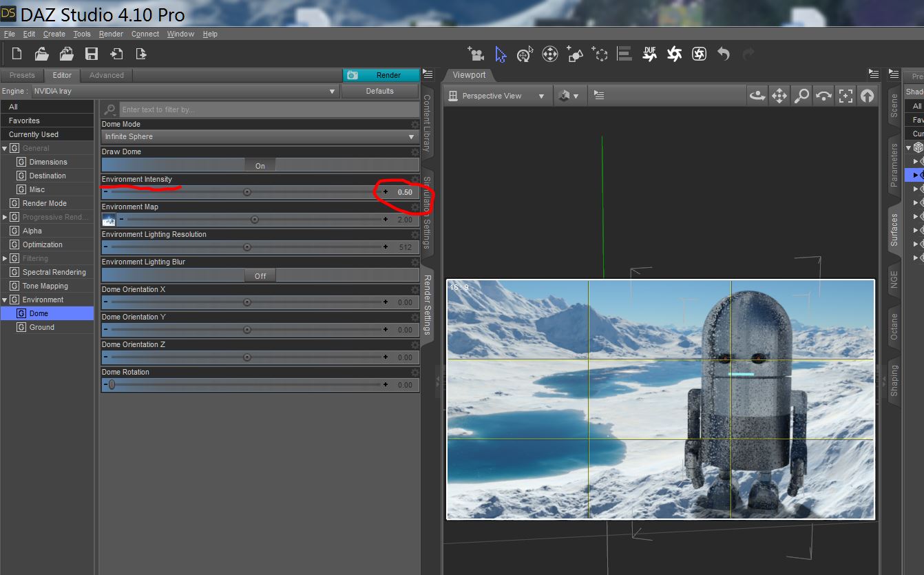This screenshot has height=575, width=924.
Task: Select the Tone Mapping group
Action: tap(47, 286)
